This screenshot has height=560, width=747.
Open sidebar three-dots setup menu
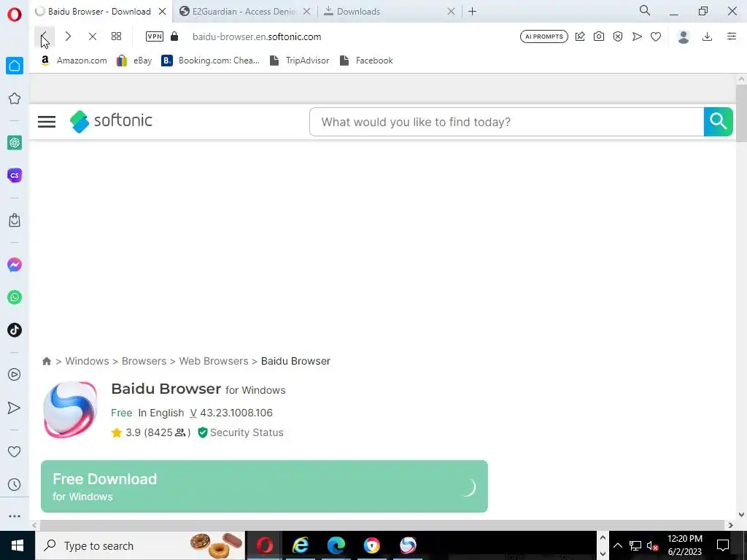tap(15, 516)
